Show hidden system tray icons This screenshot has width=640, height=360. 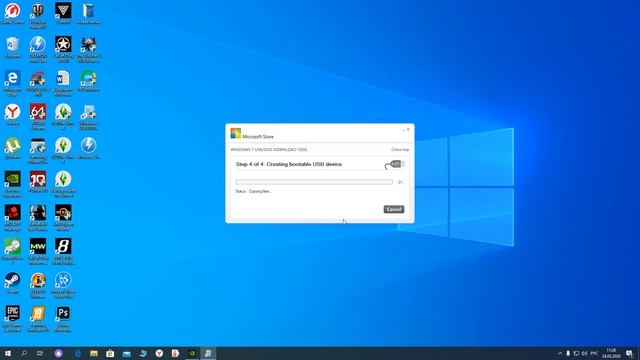click(x=560, y=353)
